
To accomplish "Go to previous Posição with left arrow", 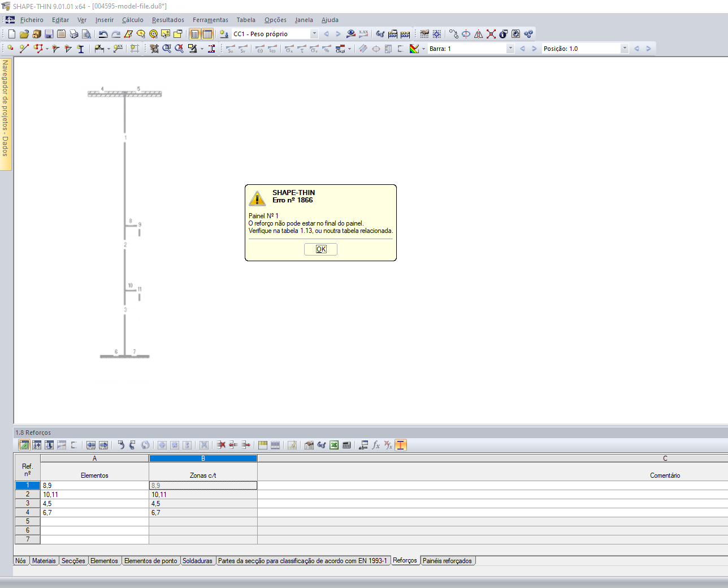I will [x=636, y=49].
